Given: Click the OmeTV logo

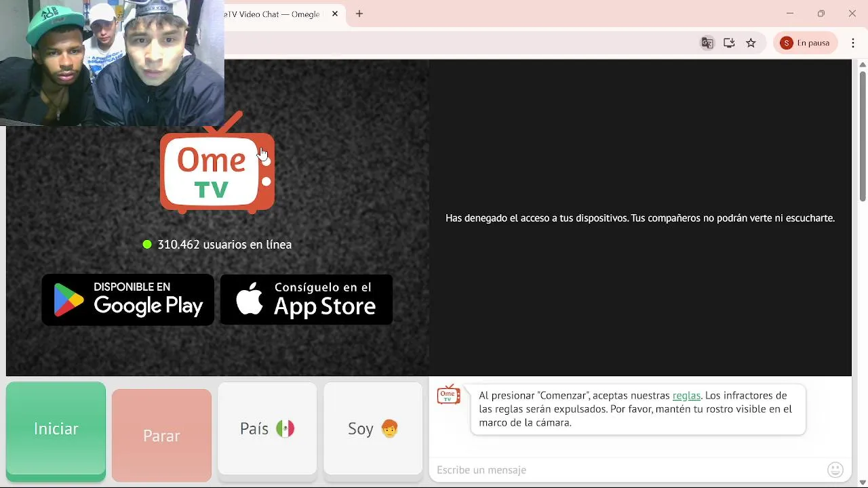Looking at the screenshot, I should (x=217, y=163).
